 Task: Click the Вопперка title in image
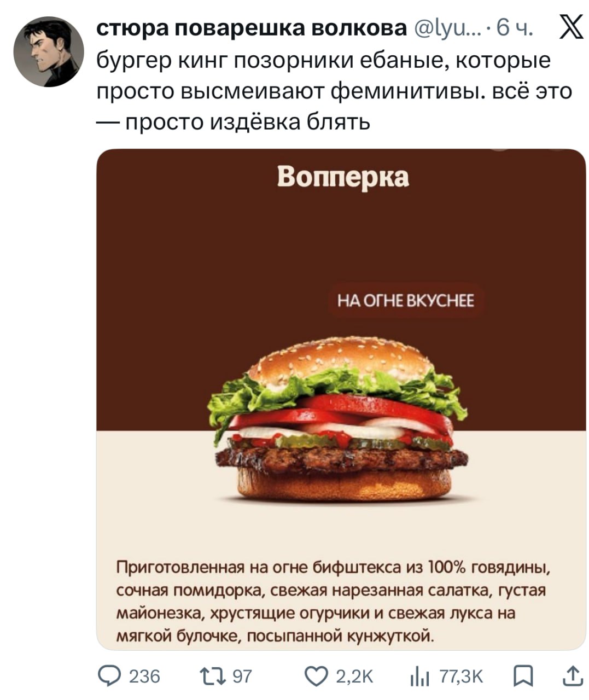pyautogui.click(x=343, y=177)
